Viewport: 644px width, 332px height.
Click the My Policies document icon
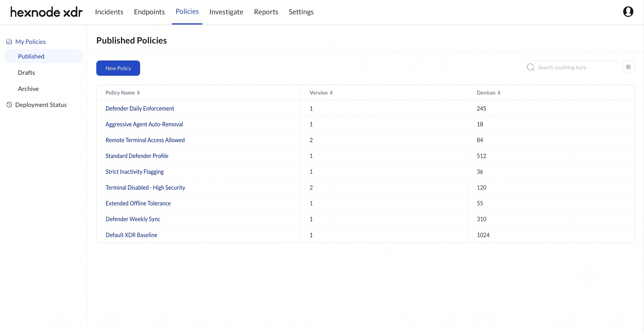[x=9, y=41]
